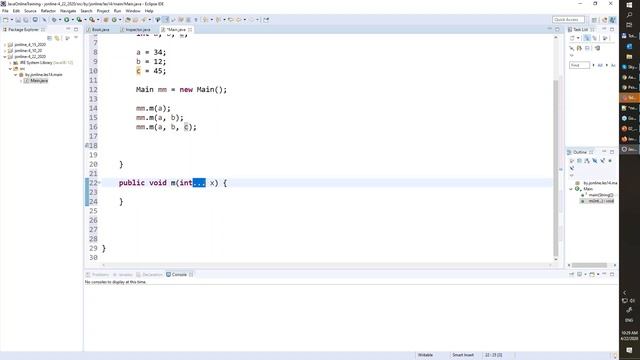Viewport: 640px width, 360px height.
Task: Minimize the Task List view
Action: click(604, 29)
